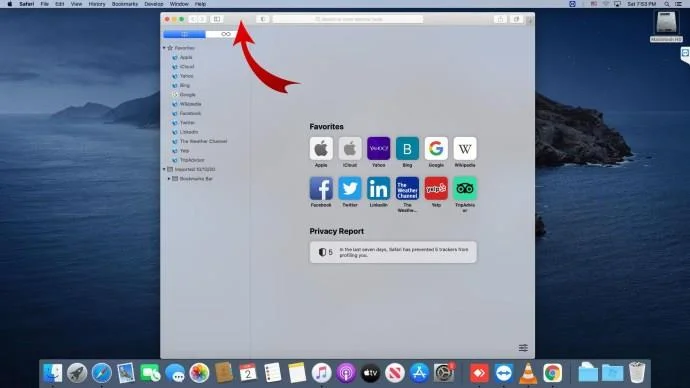The image size is (690, 388).
Task: Click the address and search field
Action: click(348, 19)
